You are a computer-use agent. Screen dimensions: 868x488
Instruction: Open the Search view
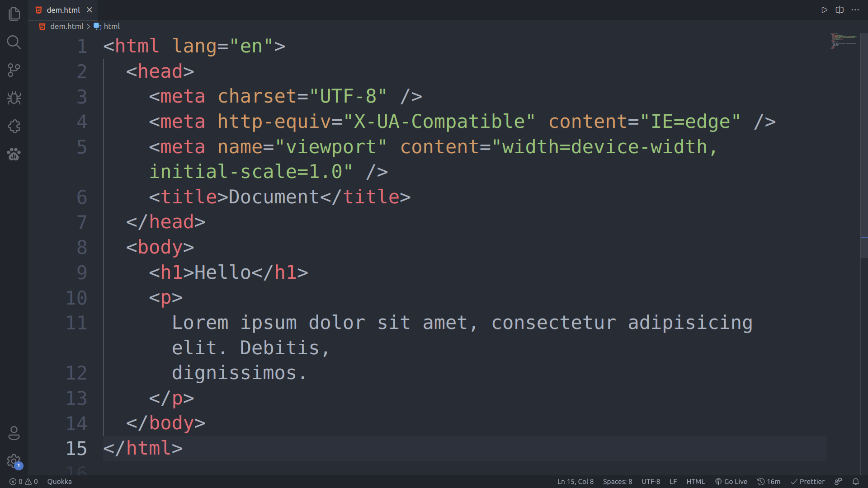(14, 42)
